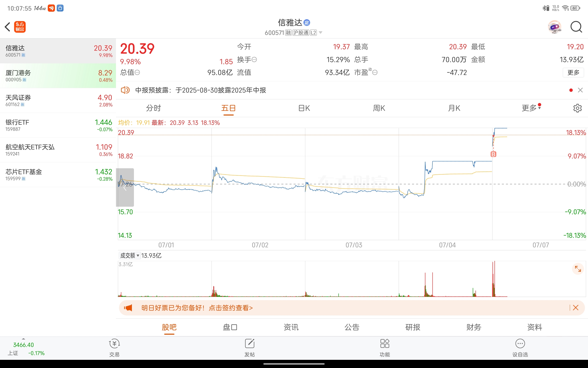The width and height of the screenshot is (588, 368).
Task: Open the 更多 chart period dropdown
Action: 531,108
